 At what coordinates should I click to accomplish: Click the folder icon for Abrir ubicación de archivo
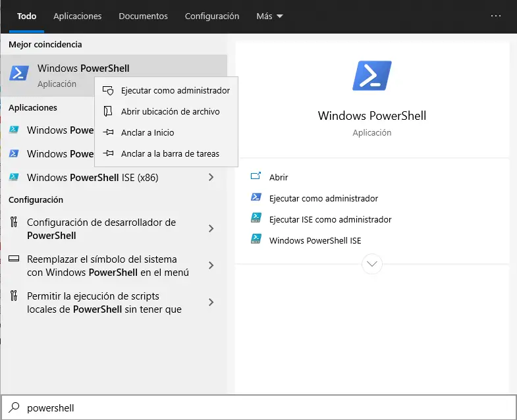click(109, 111)
